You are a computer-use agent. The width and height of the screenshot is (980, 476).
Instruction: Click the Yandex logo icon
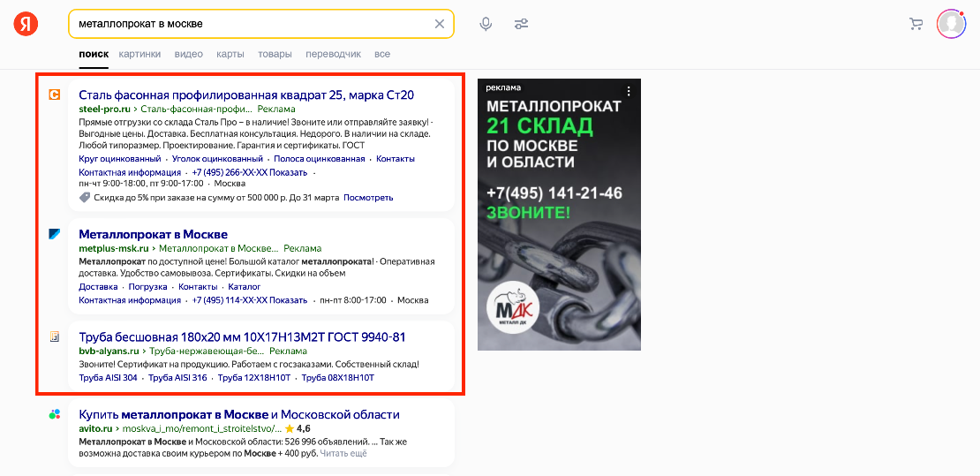tap(26, 24)
